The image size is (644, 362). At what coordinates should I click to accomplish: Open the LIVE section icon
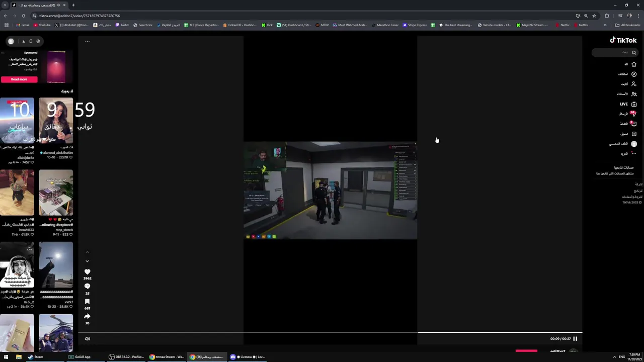634,104
